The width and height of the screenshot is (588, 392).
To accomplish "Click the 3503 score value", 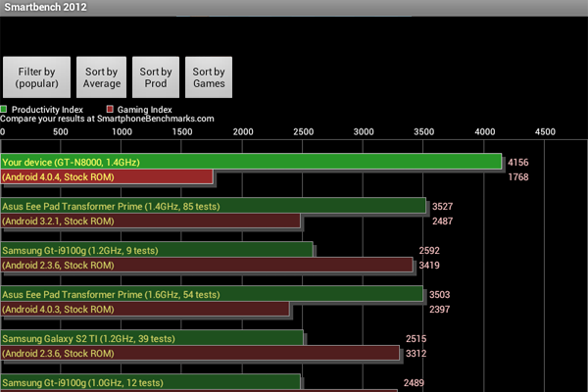I will (x=439, y=294).
